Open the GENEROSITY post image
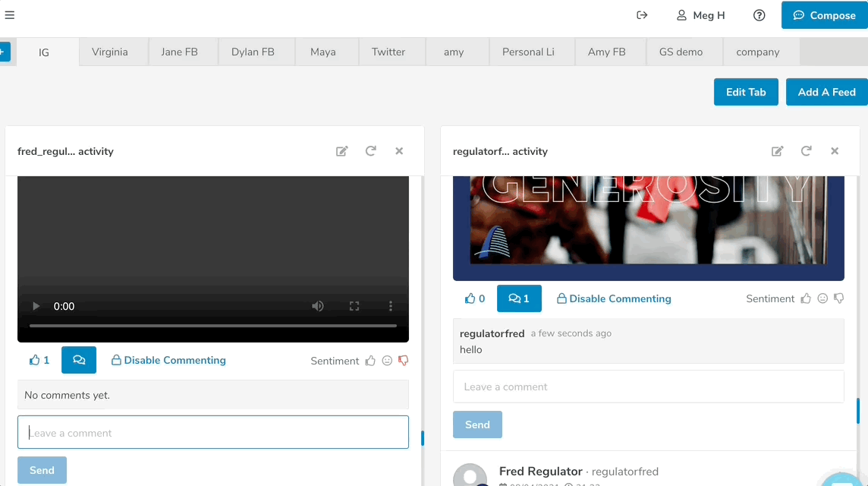868x486 pixels. pyautogui.click(x=648, y=229)
